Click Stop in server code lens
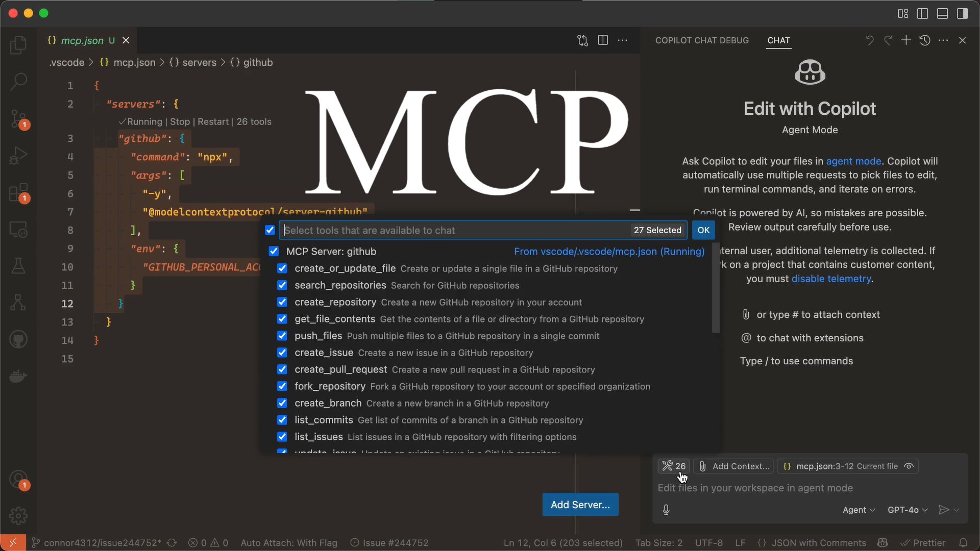Viewport: 980px width, 551px height. click(180, 122)
